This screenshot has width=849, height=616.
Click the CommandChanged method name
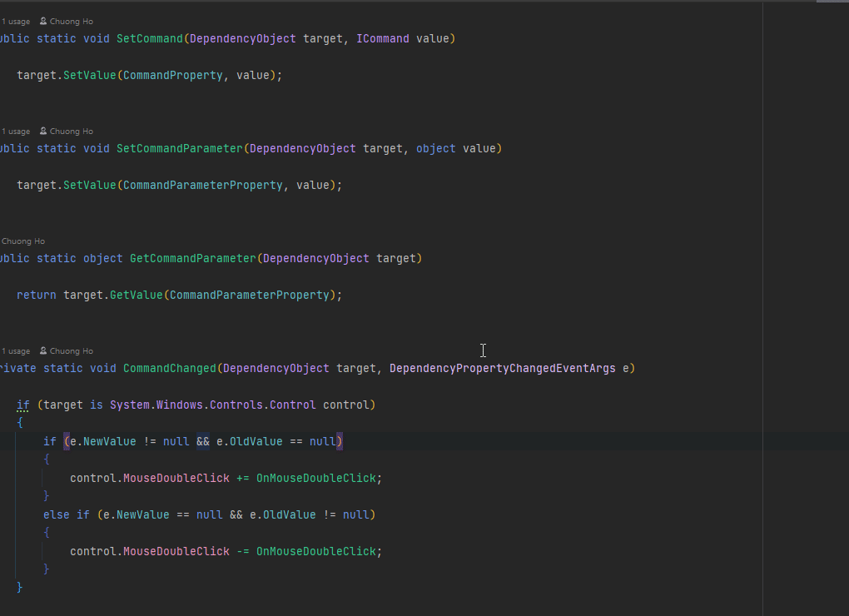point(170,368)
